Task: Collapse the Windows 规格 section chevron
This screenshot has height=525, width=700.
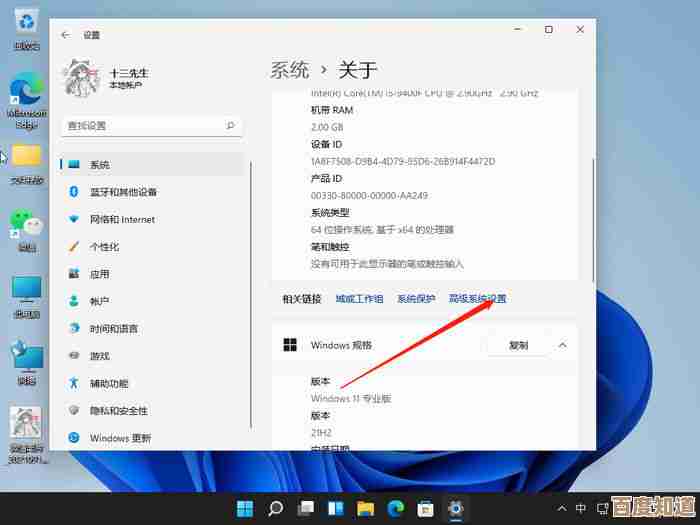Action: (562, 345)
